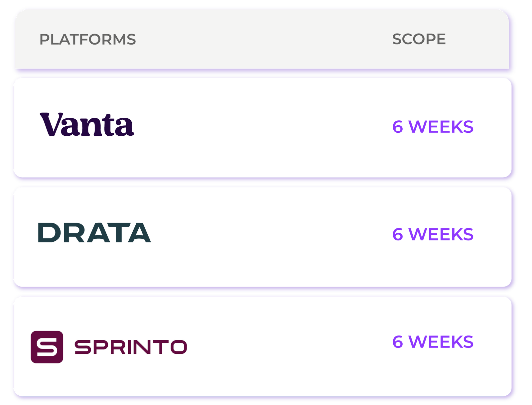The width and height of the screenshot is (532, 405).
Task: Open the Drata platform card
Action: pyautogui.click(x=262, y=237)
